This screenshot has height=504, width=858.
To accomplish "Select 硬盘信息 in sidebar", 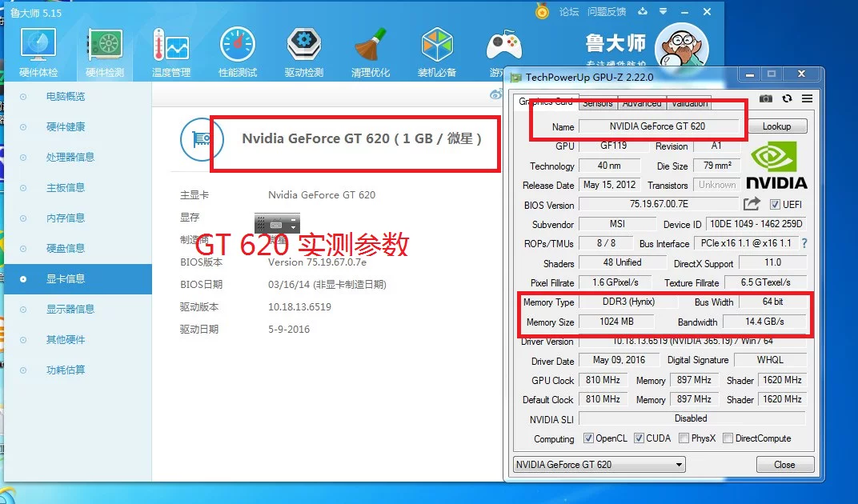I will pyautogui.click(x=65, y=249).
